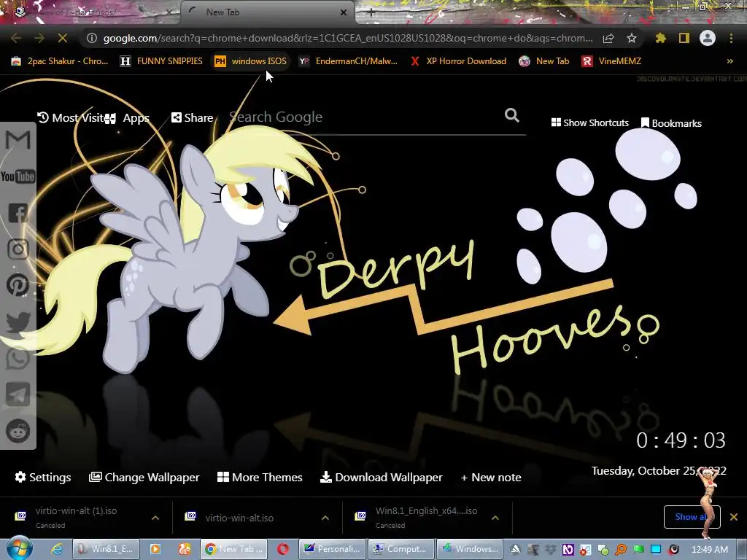Image resolution: width=747 pixels, height=560 pixels.
Task: Close the New Tab tab
Action: [x=344, y=12]
